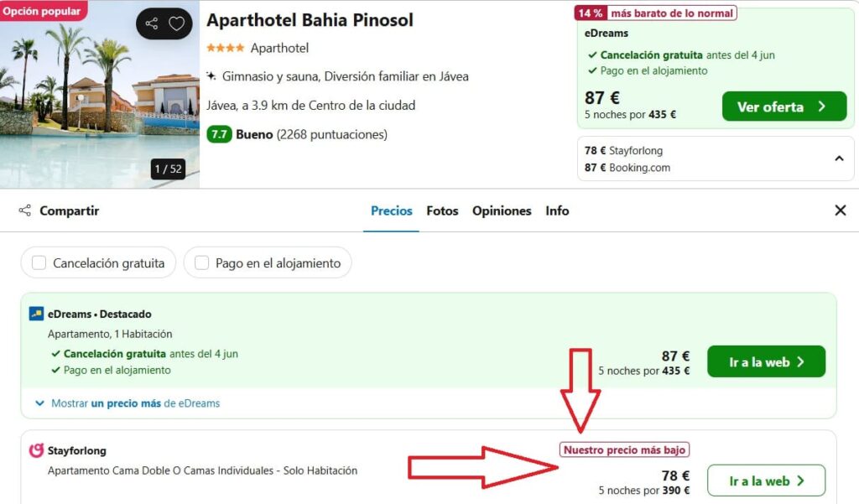The width and height of the screenshot is (859, 504).
Task: Click the green 7.7 rating badge
Action: (219, 134)
